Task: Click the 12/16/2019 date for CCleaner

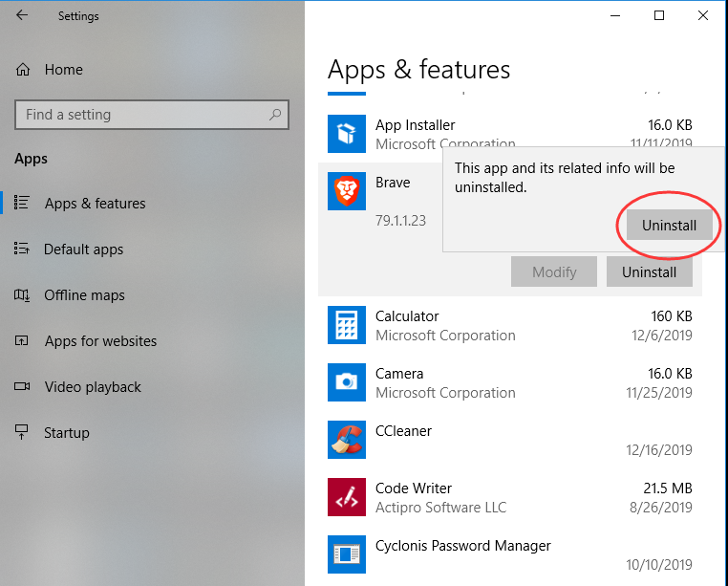Action: [x=659, y=450]
